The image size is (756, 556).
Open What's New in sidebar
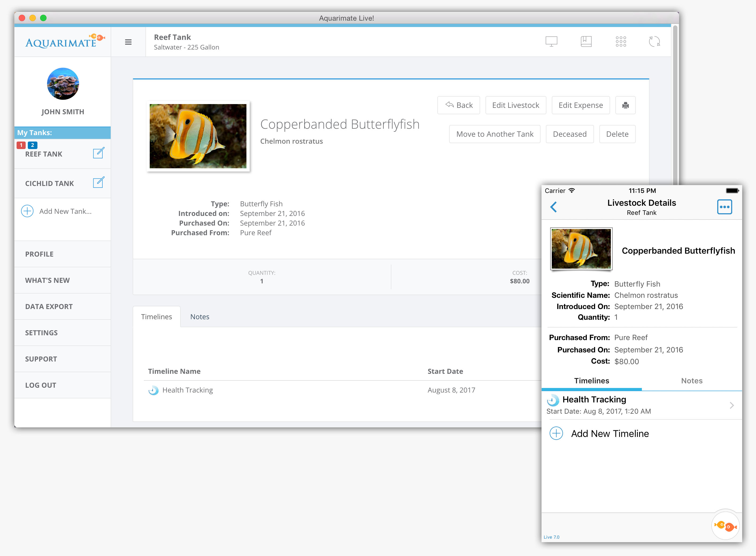(x=63, y=280)
